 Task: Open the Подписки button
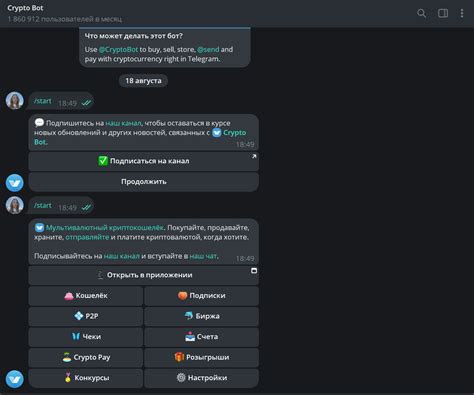point(201,296)
